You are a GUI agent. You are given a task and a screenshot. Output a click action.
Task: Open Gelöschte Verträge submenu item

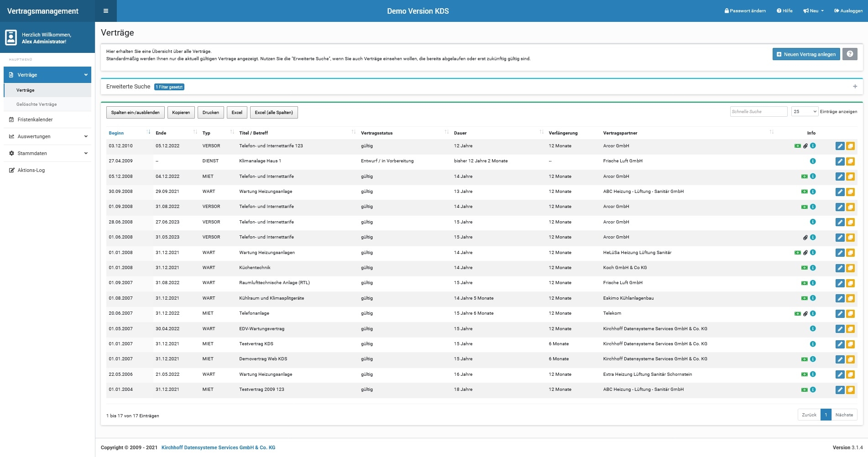pyautogui.click(x=37, y=104)
